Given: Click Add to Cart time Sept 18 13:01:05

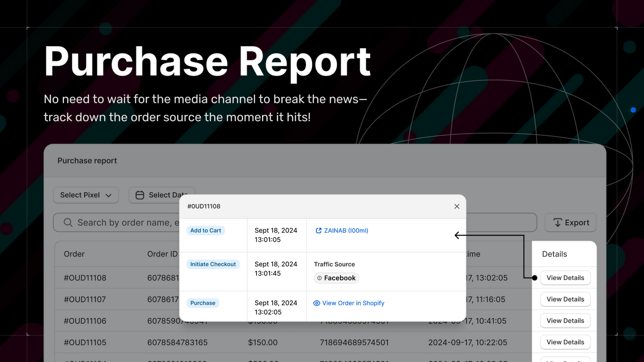Looking at the screenshot, I should pos(276,235).
